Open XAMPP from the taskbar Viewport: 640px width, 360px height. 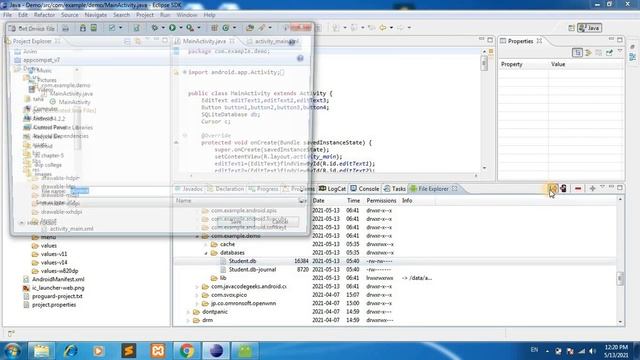(158, 351)
